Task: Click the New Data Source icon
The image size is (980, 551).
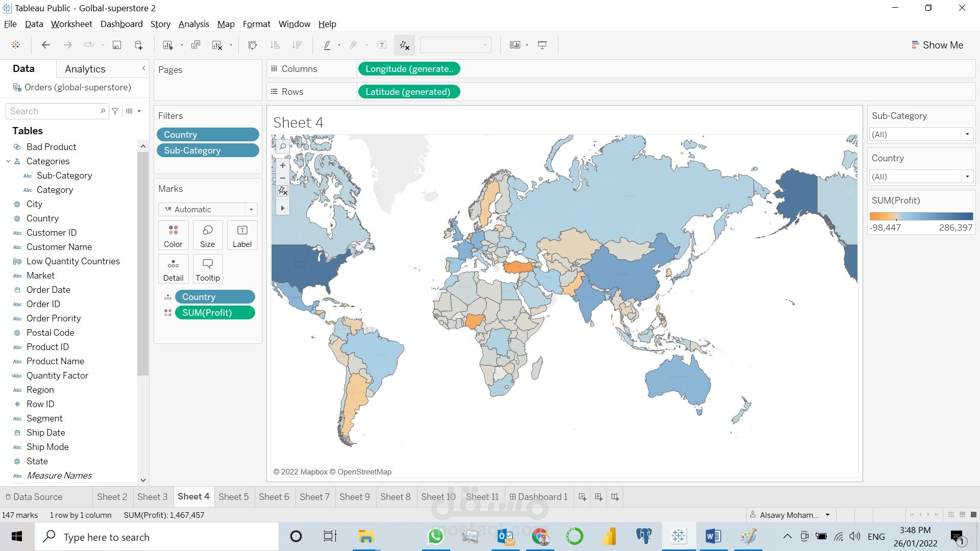Action: coord(138,45)
